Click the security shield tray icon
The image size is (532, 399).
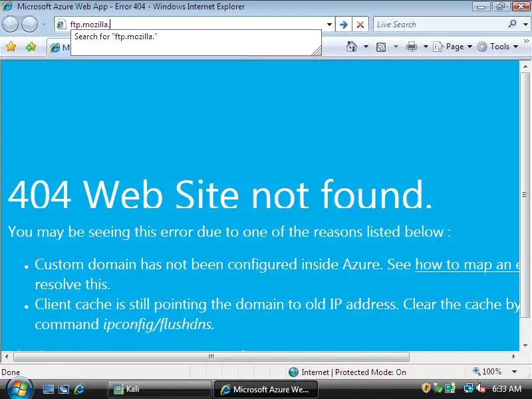pos(426,388)
